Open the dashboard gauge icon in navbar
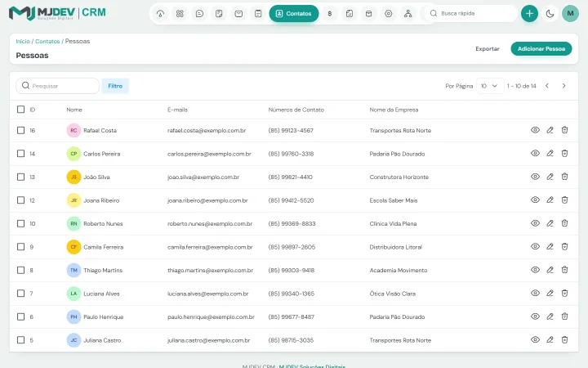 coord(160,14)
